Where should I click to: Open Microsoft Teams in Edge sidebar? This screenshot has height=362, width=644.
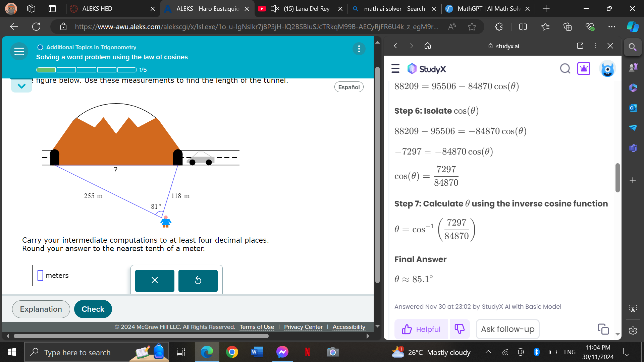[633, 148]
